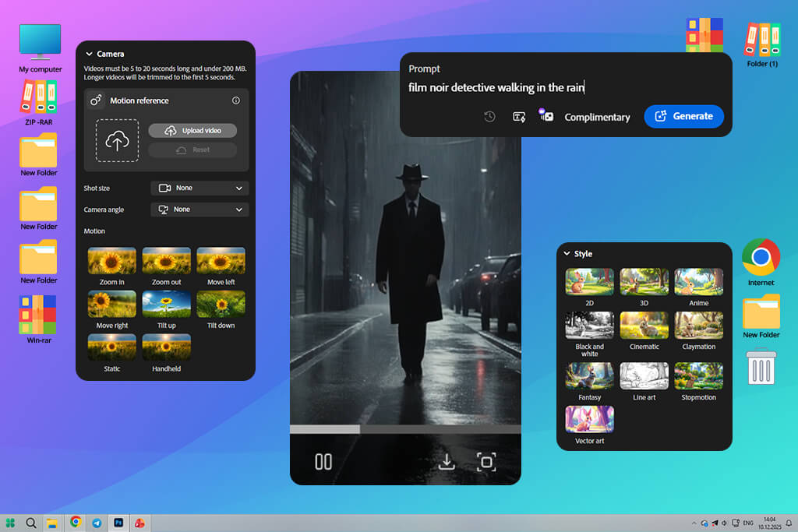Image resolution: width=798 pixels, height=532 pixels.
Task: Open the Camera angle dropdown
Action: [x=199, y=210]
